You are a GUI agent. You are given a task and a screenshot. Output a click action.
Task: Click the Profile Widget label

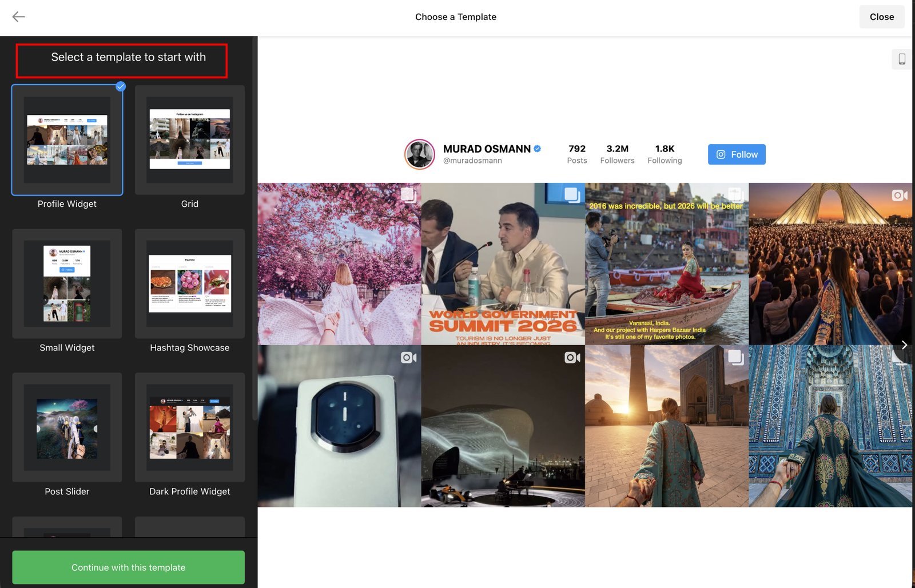pyautogui.click(x=67, y=204)
